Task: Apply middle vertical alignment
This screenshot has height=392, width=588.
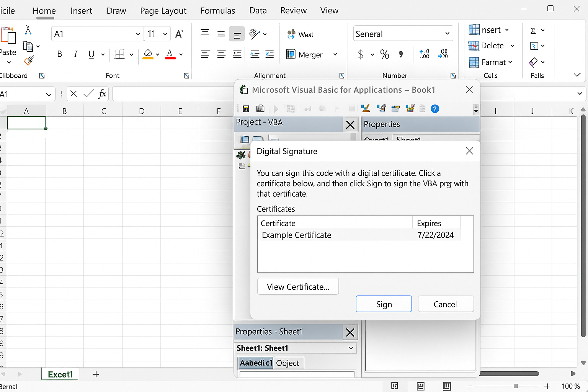Action: tap(221, 34)
